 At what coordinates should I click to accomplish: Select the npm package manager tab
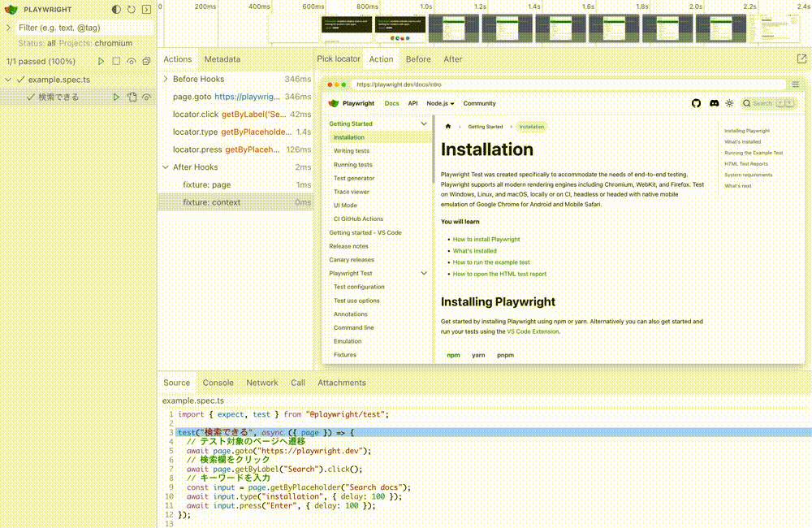coord(453,355)
